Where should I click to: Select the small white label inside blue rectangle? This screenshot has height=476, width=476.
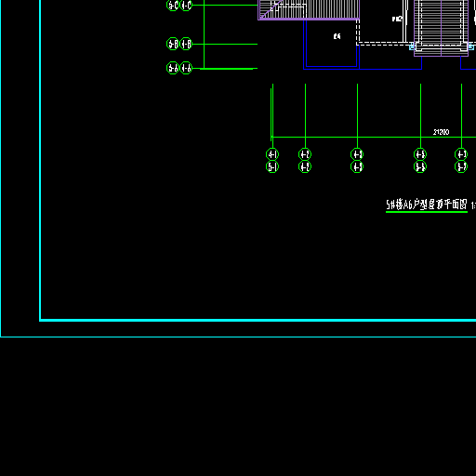tap(337, 36)
